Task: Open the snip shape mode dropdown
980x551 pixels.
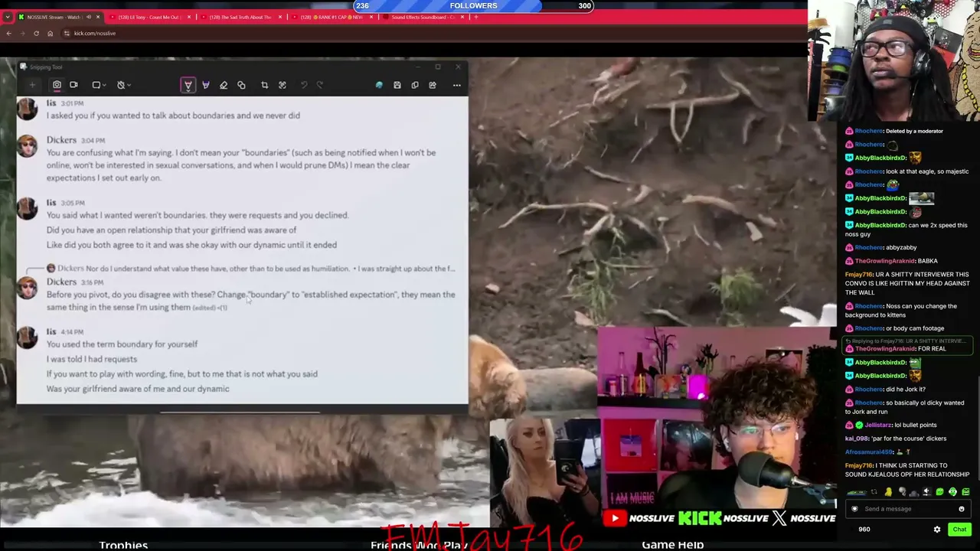Action: [x=100, y=85]
